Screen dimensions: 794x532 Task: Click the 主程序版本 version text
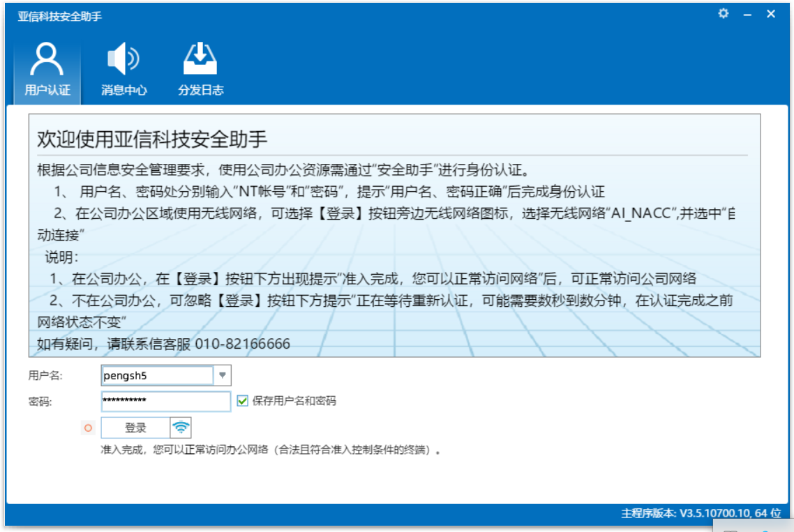pyautogui.click(x=701, y=513)
